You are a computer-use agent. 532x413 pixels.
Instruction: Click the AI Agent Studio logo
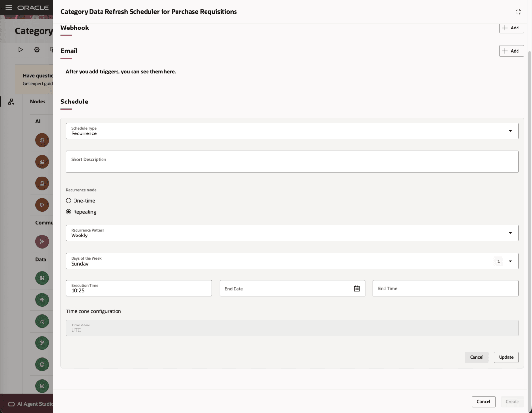[29, 403]
